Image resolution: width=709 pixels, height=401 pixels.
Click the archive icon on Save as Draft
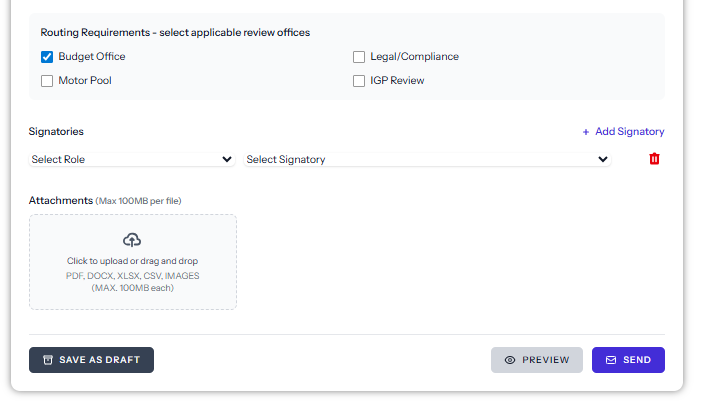tap(47, 360)
